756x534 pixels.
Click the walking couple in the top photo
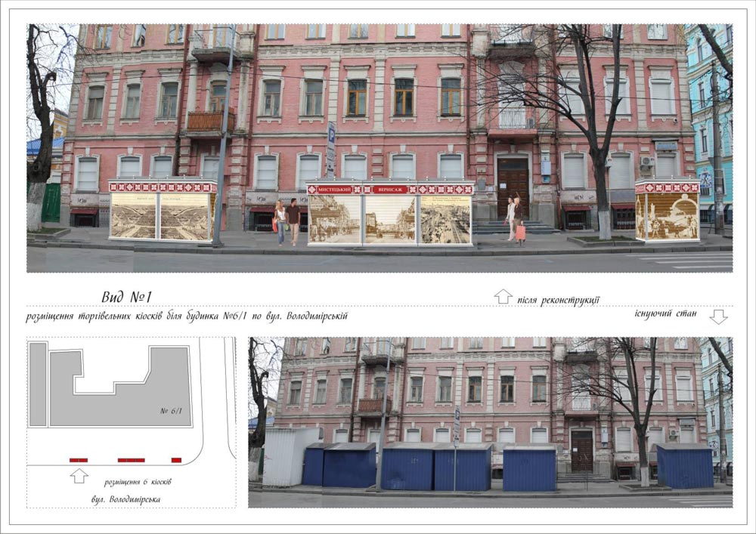coord(287,221)
